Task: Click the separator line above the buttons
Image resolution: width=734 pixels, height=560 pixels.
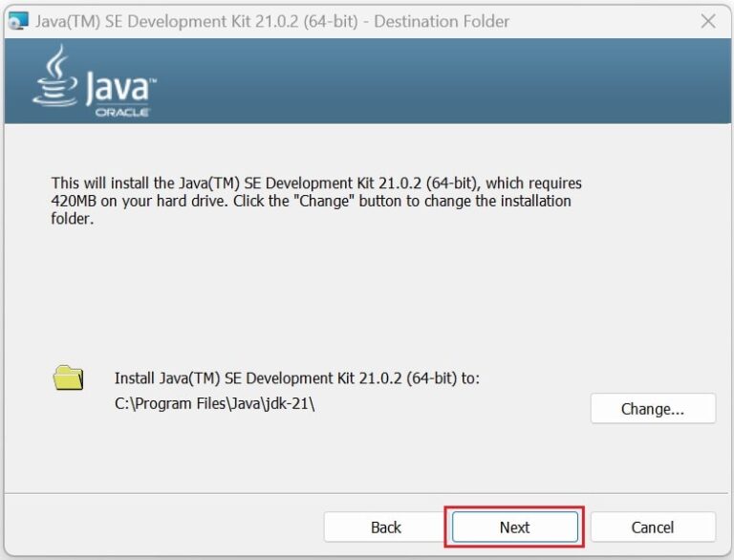Action: pyautogui.click(x=367, y=494)
